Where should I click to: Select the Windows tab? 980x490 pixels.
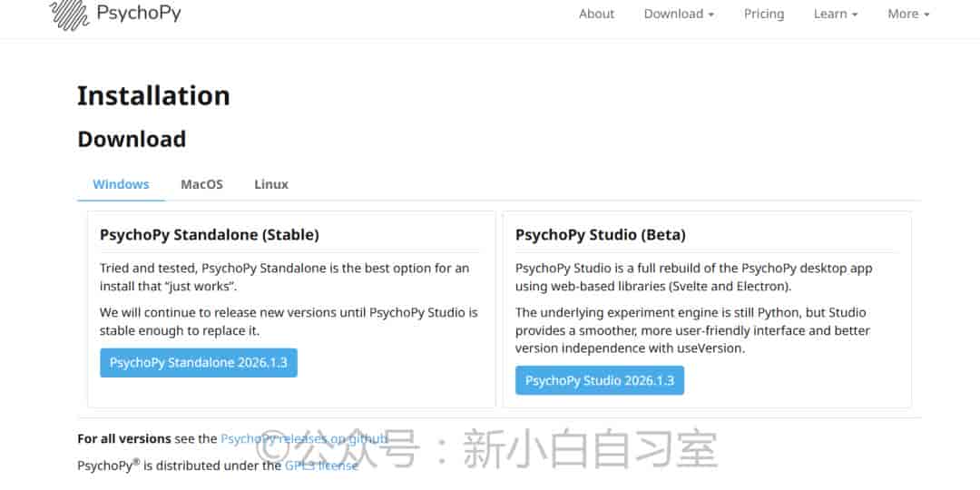[x=122, y=184]
